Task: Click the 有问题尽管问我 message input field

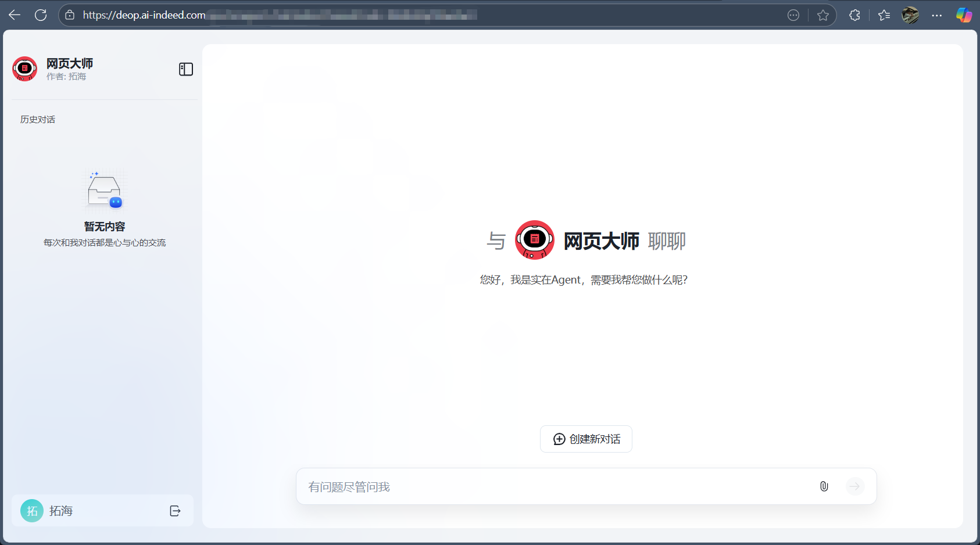Action: pyautogui.click(x=552, y=487)
